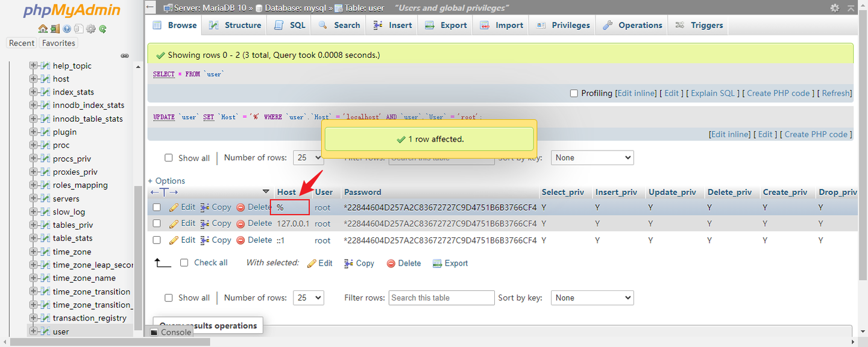
Task: Switch to the Structure tab
Action: point(234,25)
